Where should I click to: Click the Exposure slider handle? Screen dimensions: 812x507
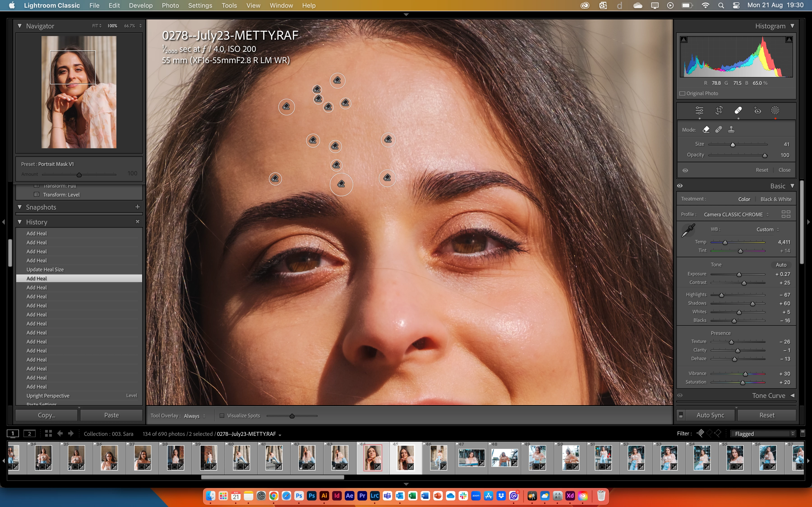coord(739,275)
